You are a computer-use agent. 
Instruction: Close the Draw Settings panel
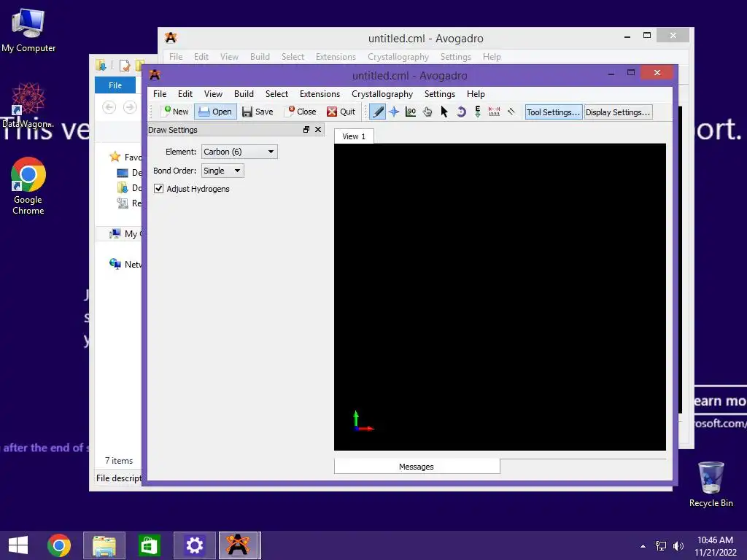[x=318, y=130]
